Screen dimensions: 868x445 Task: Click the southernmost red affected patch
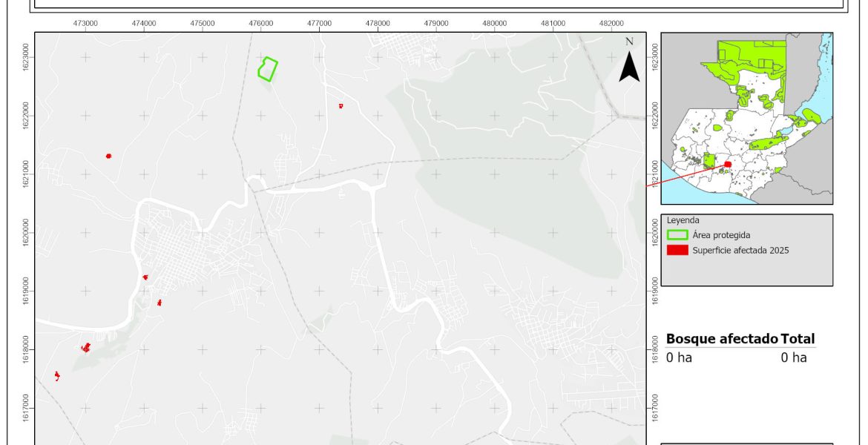click(57, 376)
